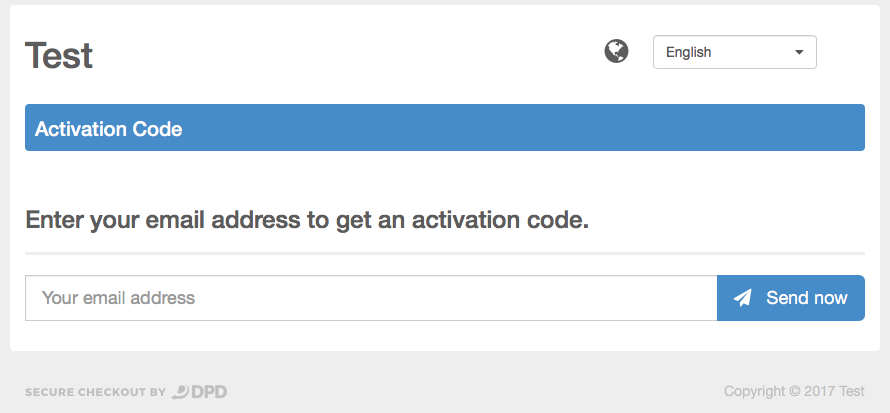Click the Secure Checkout By text

pos(95,392)
